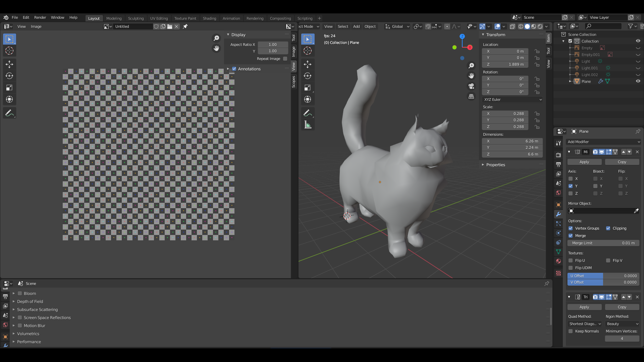
Task: Click the eyedropper next to Mirror Object field
Action: [x=636, y=211]
